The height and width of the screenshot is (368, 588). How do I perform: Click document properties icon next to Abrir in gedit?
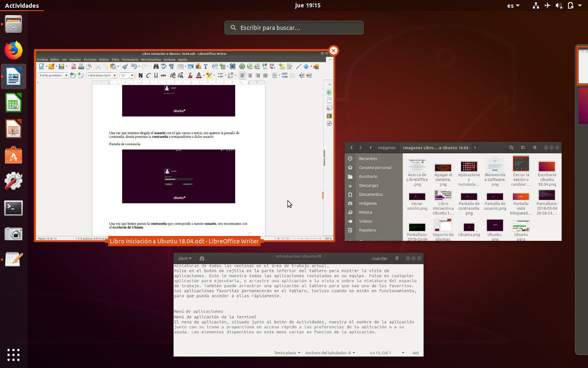pyautogui.click(x=202, y=258)
